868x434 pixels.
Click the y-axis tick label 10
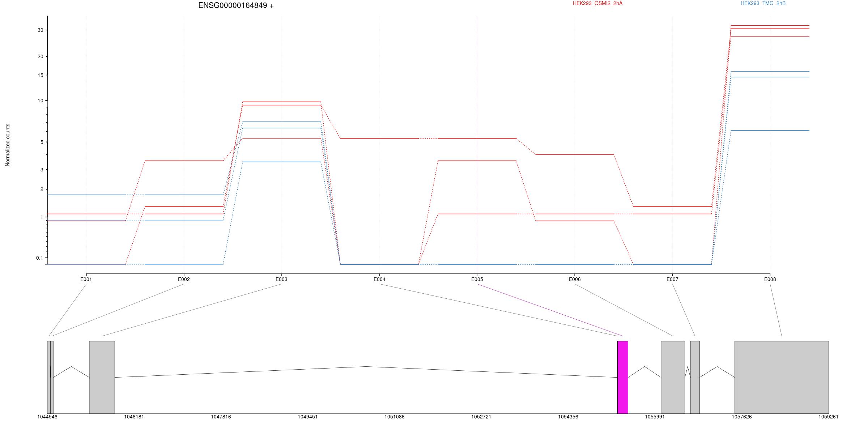pyautogui.click(x=40, y=101)
